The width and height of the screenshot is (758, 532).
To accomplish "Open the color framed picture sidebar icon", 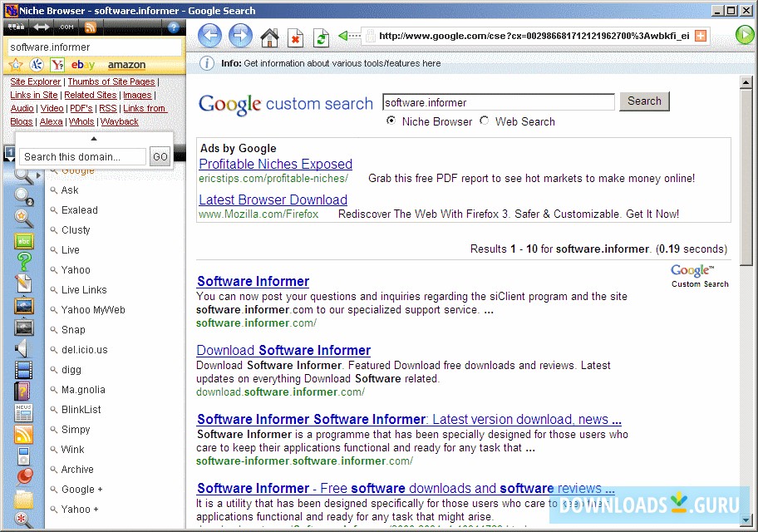I will click(x=23, y=306).
